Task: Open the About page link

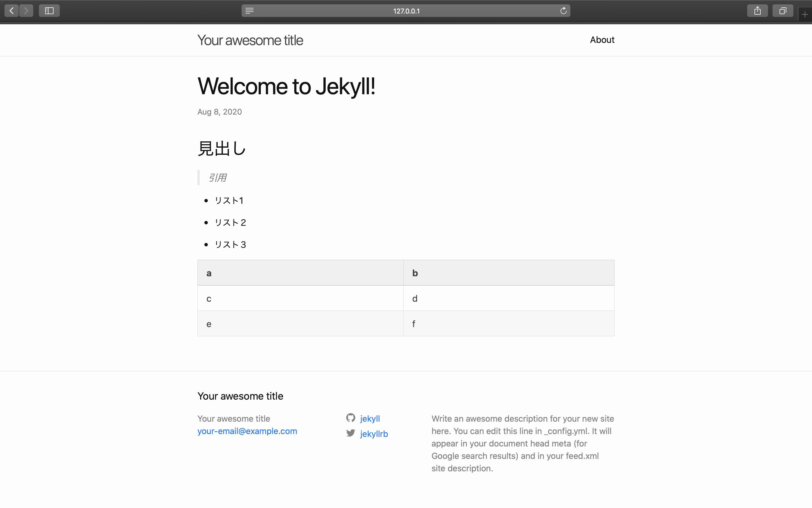Action: [x=602, y=40]
